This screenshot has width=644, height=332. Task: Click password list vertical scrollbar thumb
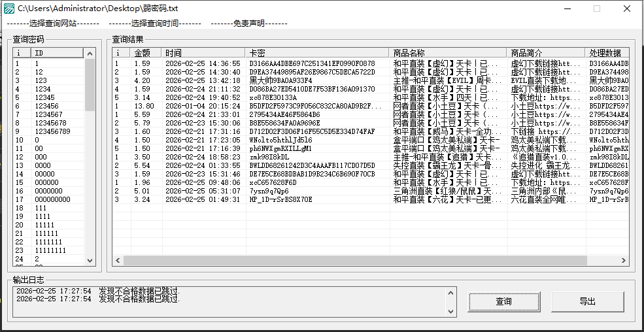point(90,84)
